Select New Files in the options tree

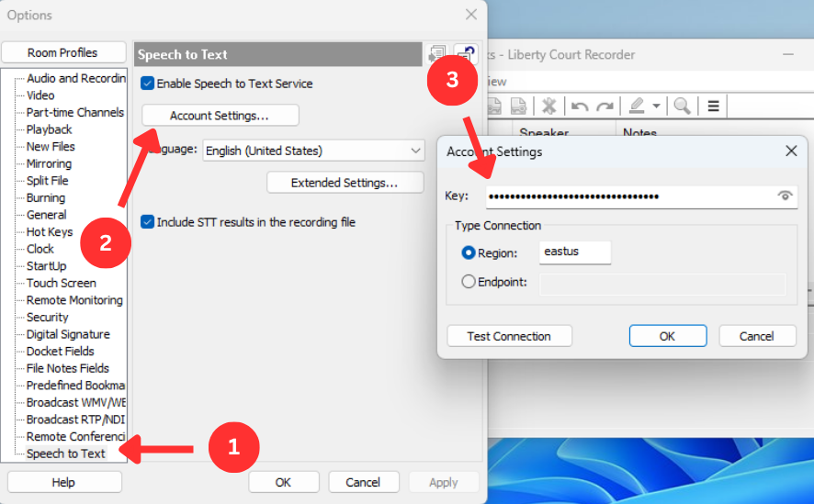(x=51, y=146)
